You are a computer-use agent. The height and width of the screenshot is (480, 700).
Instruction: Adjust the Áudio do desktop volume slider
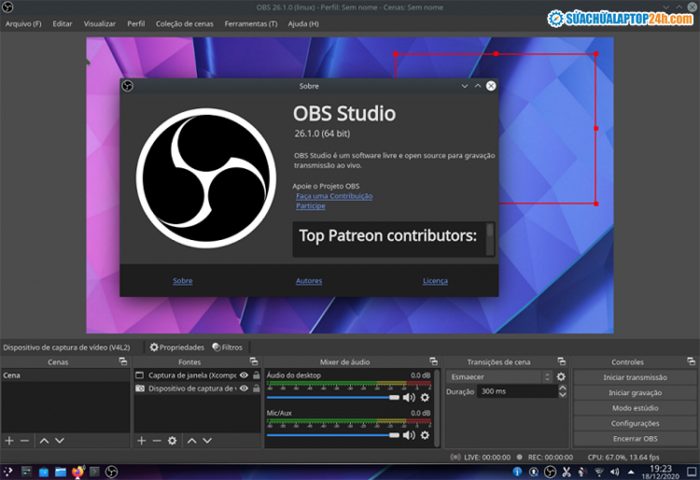click(332, 397)
